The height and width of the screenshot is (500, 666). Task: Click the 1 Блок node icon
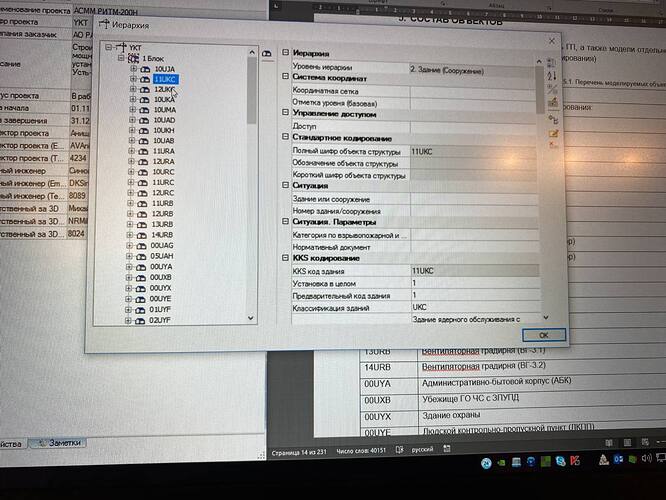(x=133, y=59)
